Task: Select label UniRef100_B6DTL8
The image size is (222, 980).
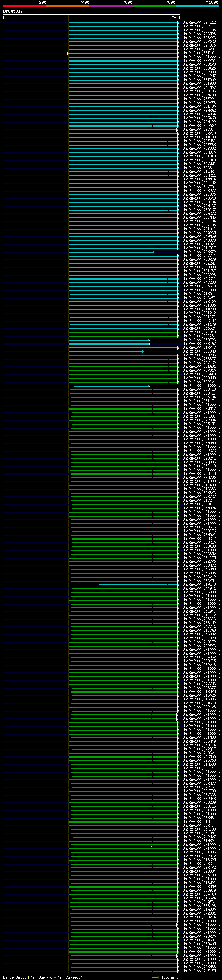Action: (x=199, y=390)
